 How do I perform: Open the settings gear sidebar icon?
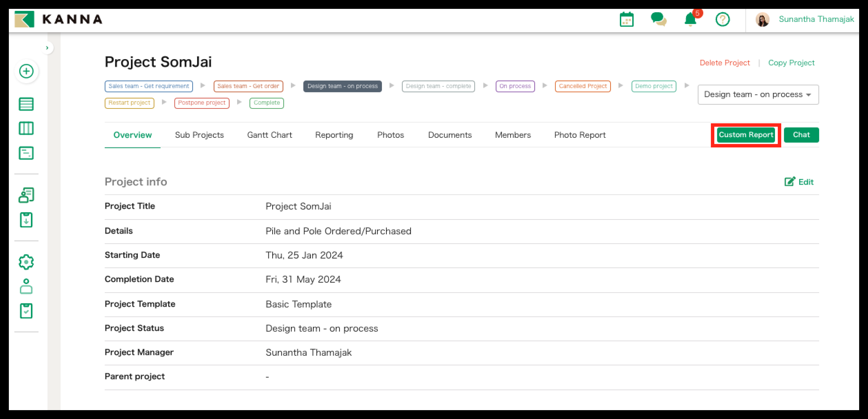pos(26,262)
